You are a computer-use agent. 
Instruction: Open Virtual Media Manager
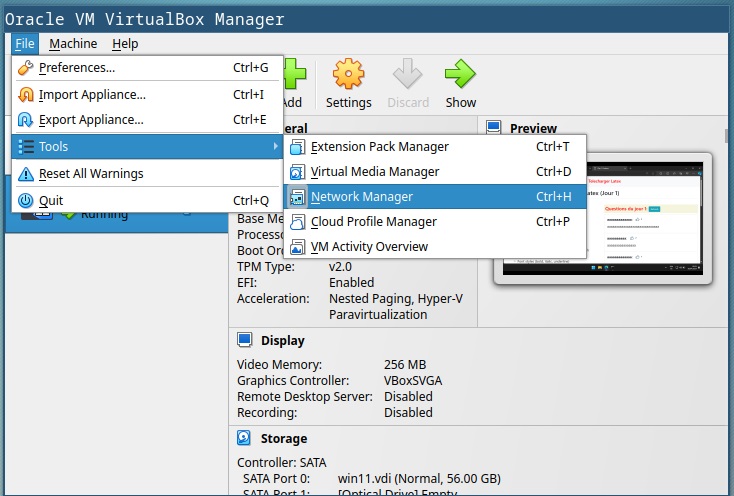tap(435, 172)
